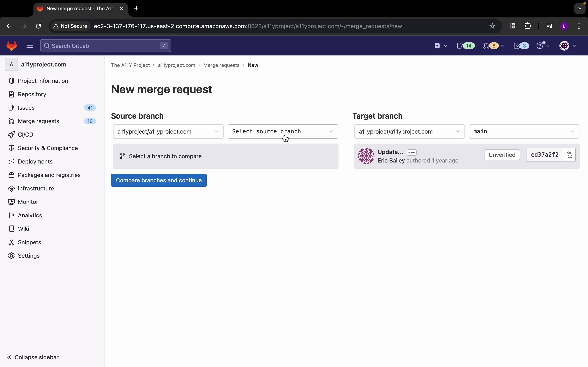Click the GitLab fox logo
The width and height of the screenshot is (588, 367).
point(11,46)
